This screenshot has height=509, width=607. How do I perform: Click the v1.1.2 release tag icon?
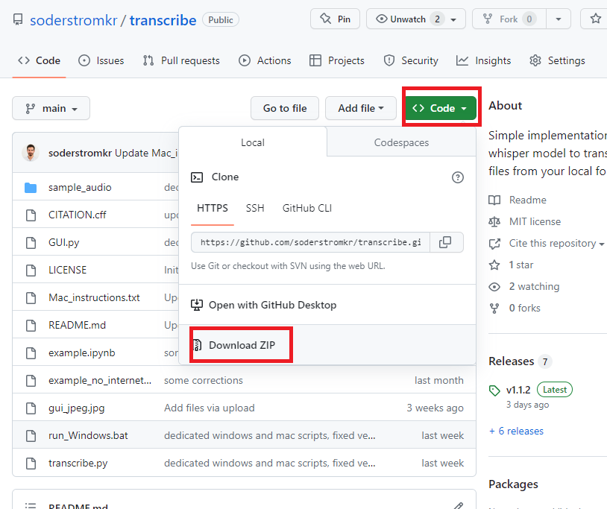[495, 390]
